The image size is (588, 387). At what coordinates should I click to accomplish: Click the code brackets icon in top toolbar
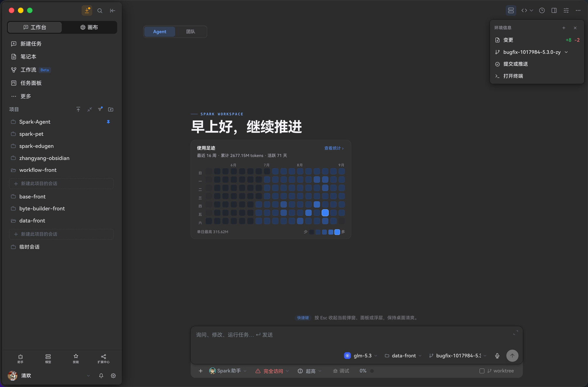pyautogui.click(x=524, y=11)
